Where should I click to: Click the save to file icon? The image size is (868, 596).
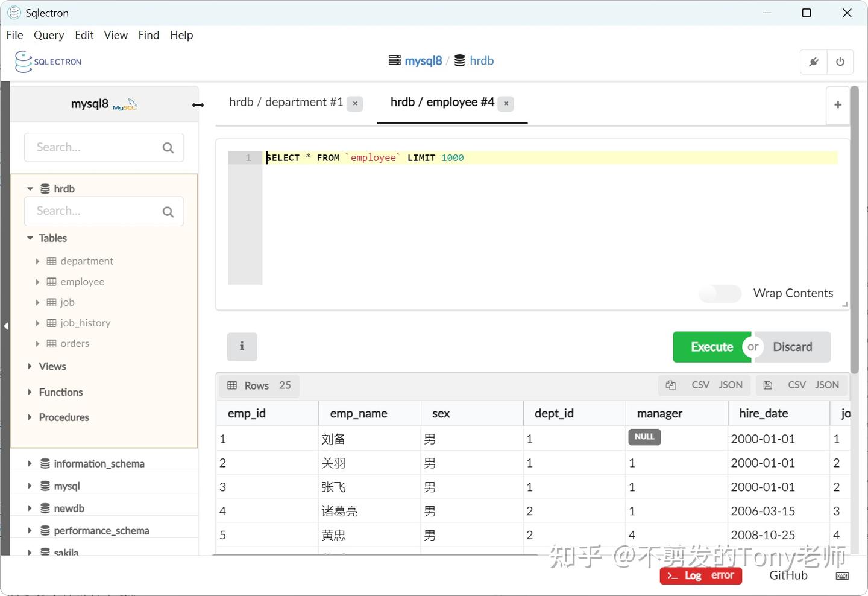coord(767,385)
